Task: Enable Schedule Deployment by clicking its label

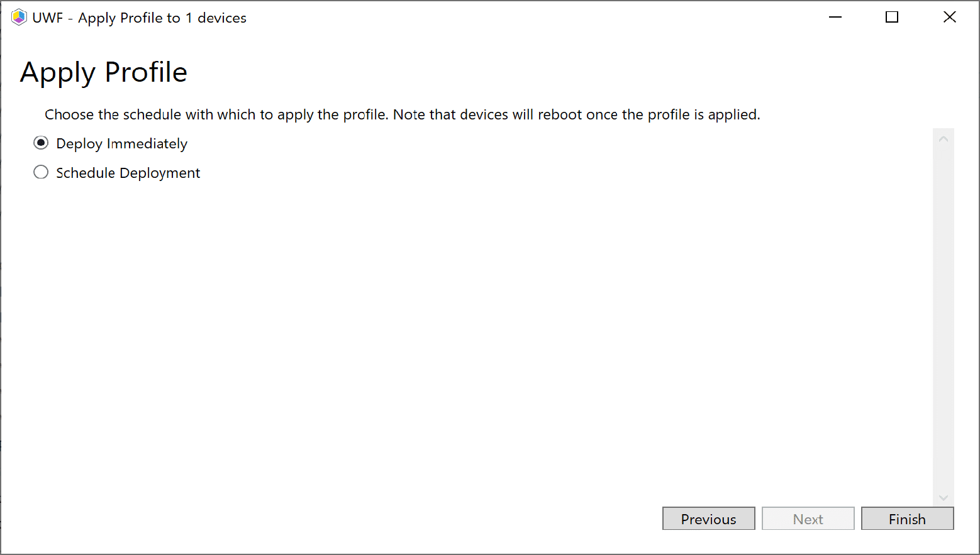Action: [128, 172]
